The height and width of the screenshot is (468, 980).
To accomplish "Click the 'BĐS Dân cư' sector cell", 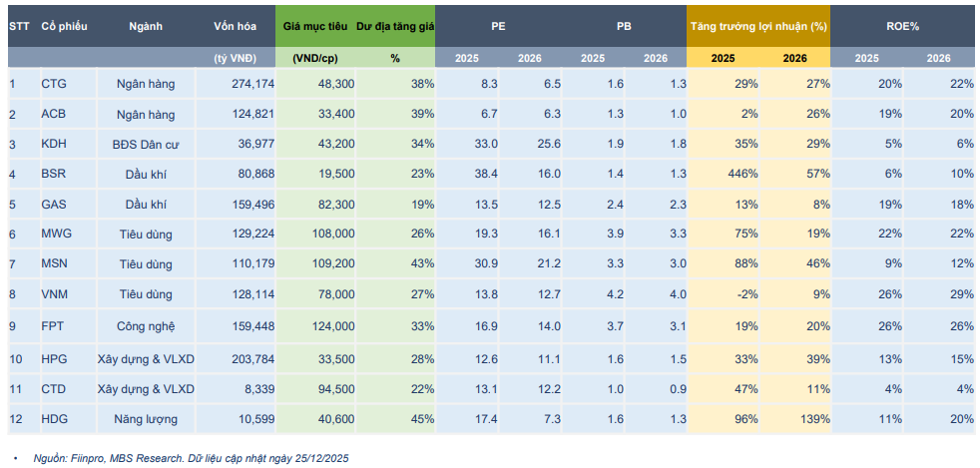I will [x=146, y=145].
